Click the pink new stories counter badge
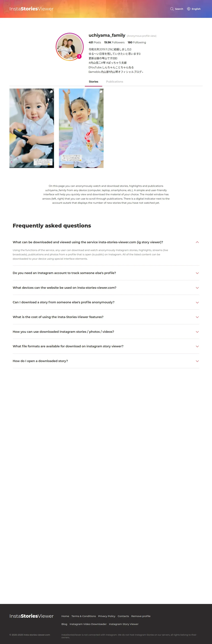Screen dimensions: 212x644 pyautogui.click(x=79, y=56)
